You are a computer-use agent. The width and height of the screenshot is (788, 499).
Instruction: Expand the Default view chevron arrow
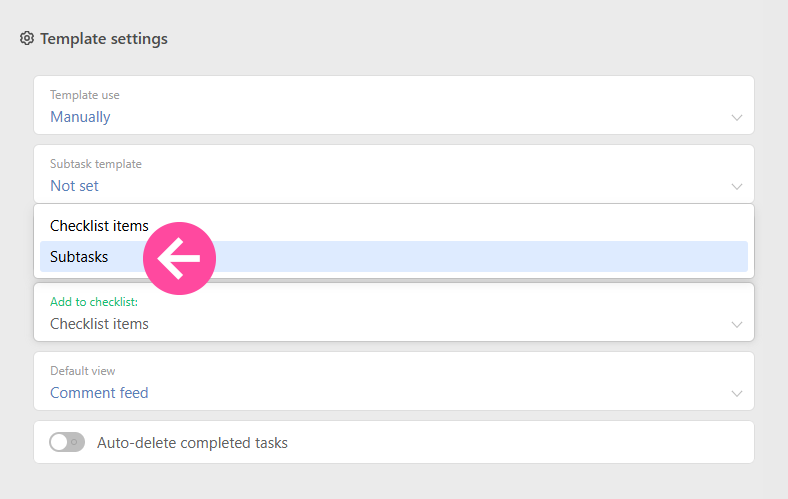pos(737,393)
